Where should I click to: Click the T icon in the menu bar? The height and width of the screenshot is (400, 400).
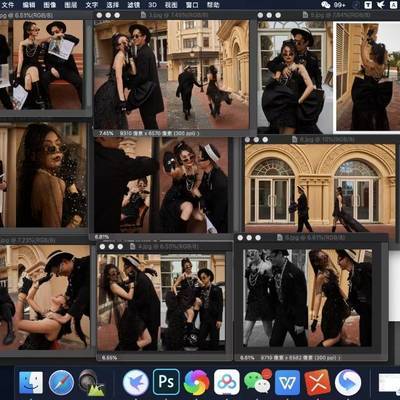coord(368,5)
